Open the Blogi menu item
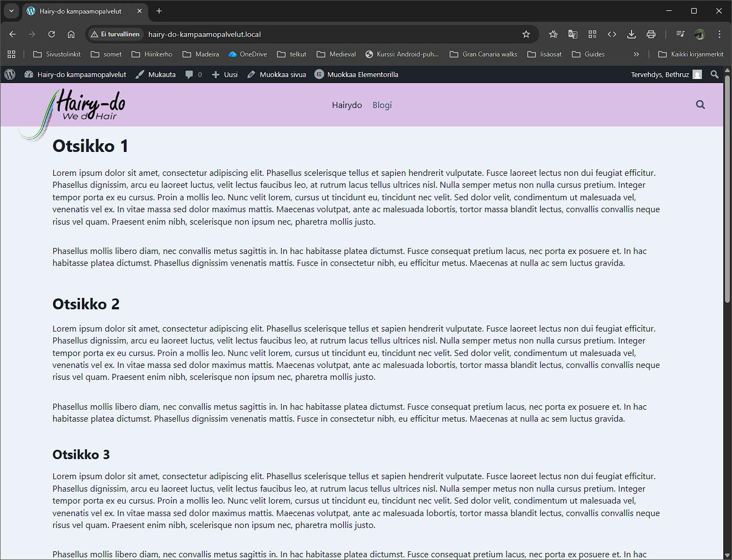The height and width of the screenshot is (560, 732). point(382,105)
